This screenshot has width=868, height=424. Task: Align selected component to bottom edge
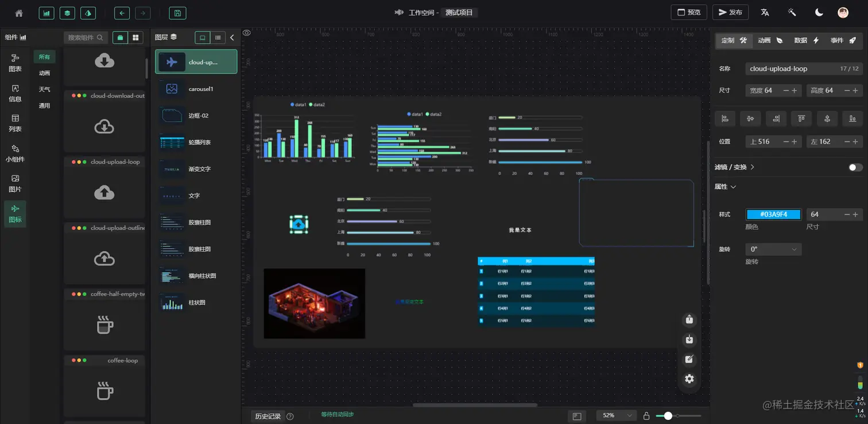point(852,119)
